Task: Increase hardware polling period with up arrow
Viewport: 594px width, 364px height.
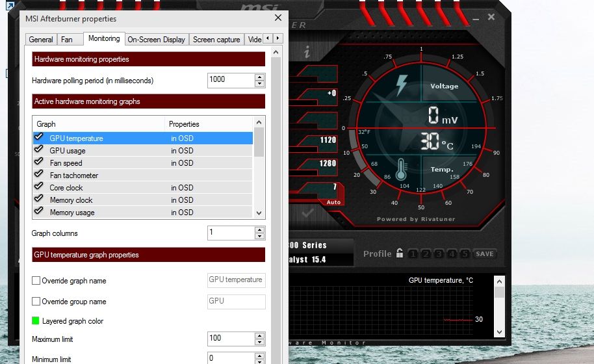Action: click(259, 77)
